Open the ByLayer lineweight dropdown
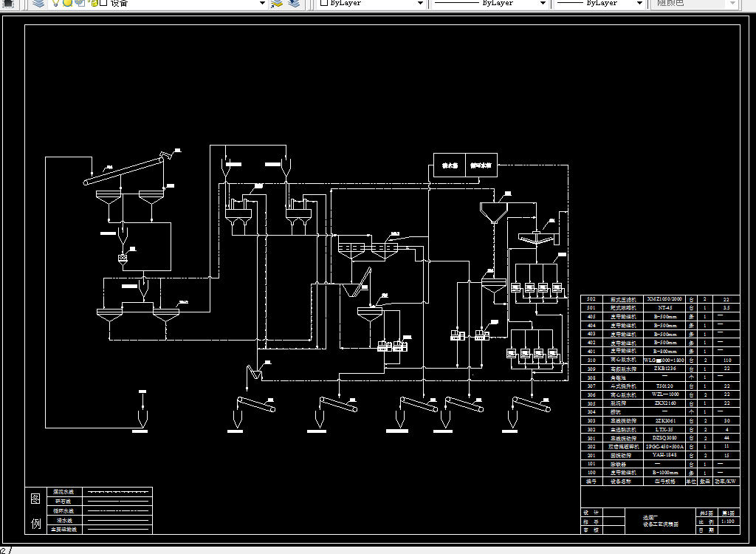Screen dimensions: 756x554 coord(639,3)
